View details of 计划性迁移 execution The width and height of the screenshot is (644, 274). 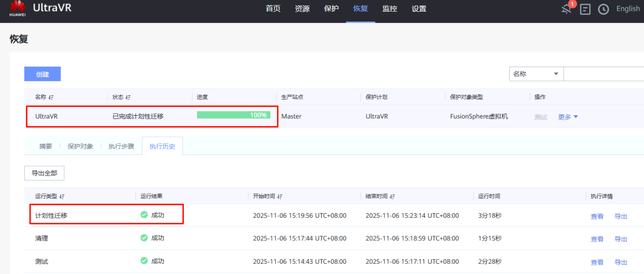tap(597, 216)
